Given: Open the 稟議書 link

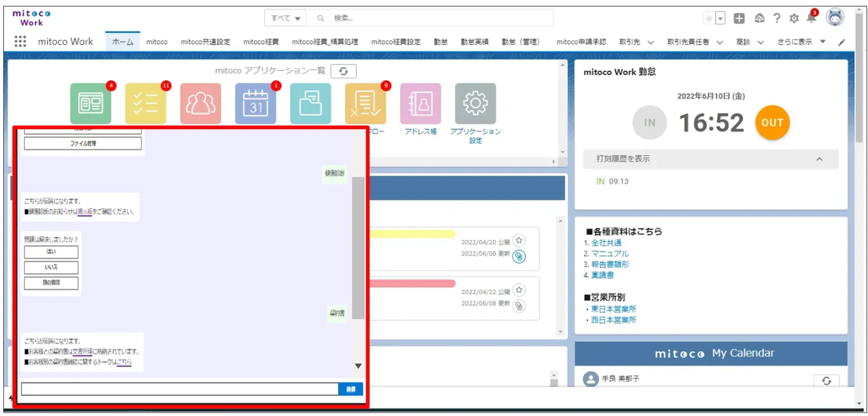Looking at the screenshot, I should pyautogui.click(x=603, y=276).
